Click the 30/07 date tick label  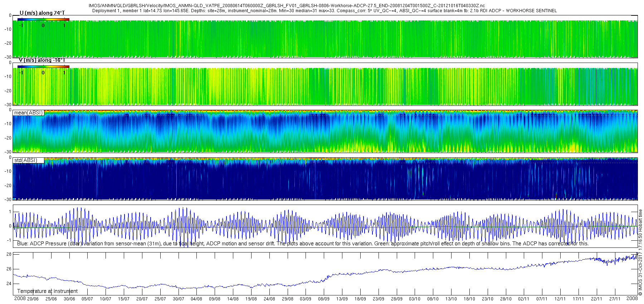pos(179,299)
